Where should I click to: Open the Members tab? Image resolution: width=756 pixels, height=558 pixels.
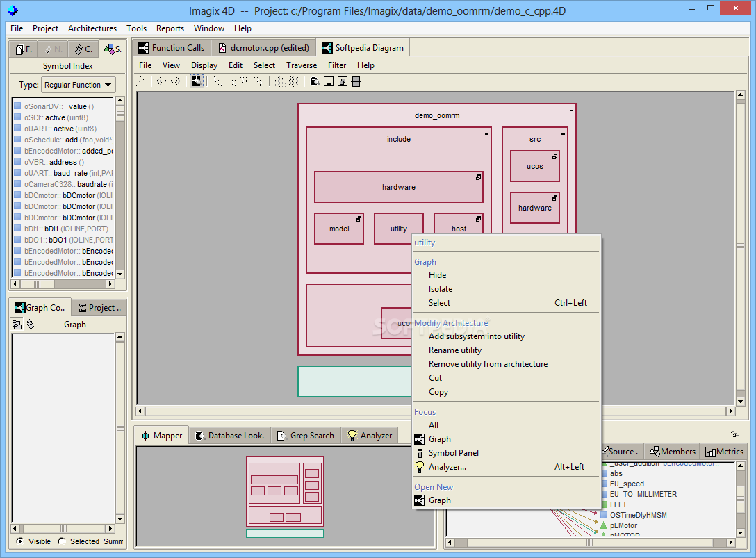pyautogui.click(x=673, y=452)
